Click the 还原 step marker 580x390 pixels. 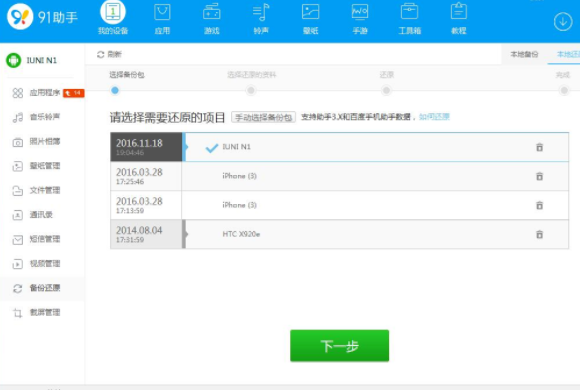[386, 90]
